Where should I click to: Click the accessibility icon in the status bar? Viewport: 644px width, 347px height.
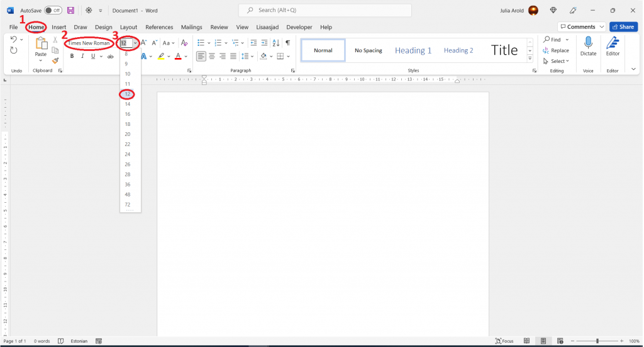click(x=99, y=341)
